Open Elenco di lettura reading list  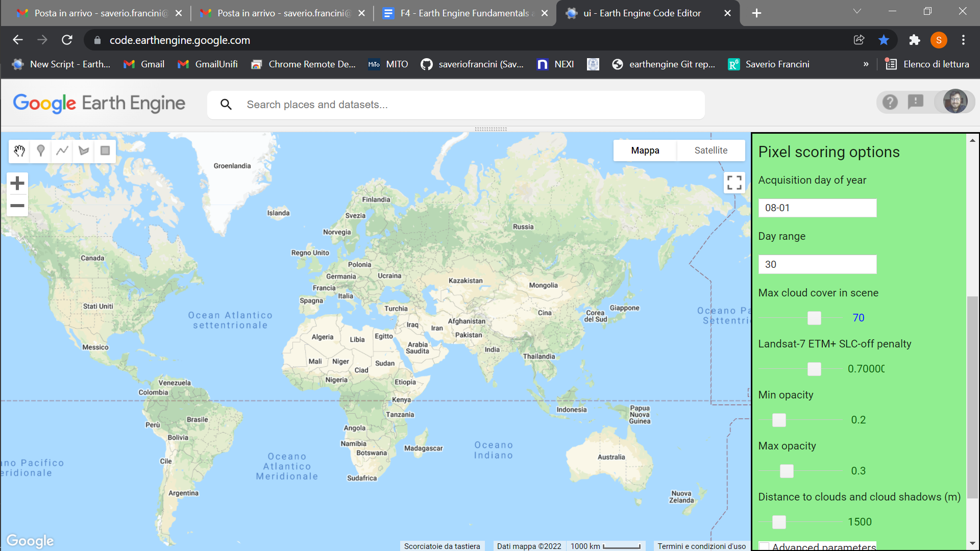[927, 64]
